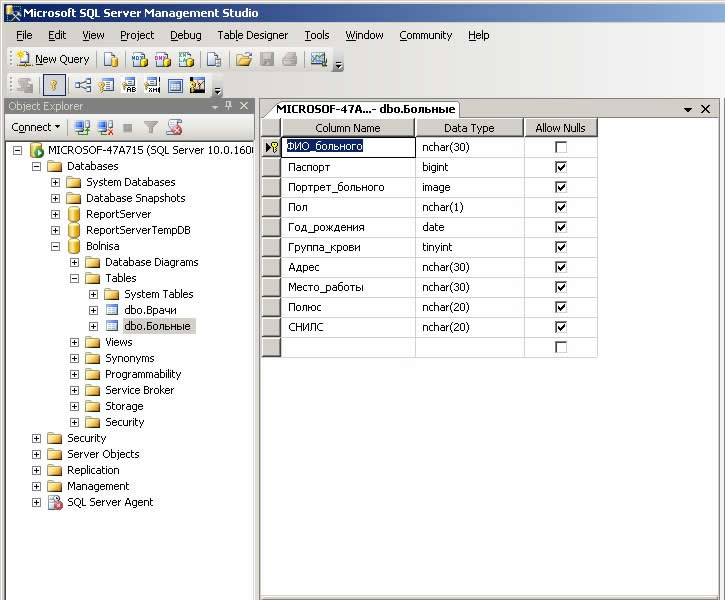Open the Activity Monitor icon

click(319, 60)
